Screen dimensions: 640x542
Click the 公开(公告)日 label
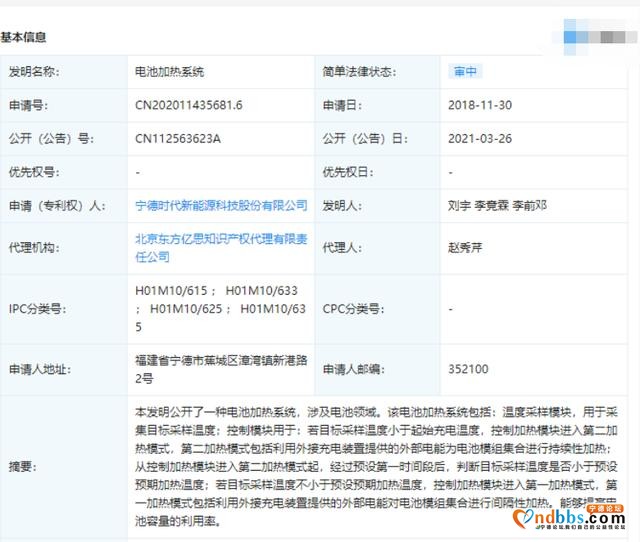click(x=365, y=139)
